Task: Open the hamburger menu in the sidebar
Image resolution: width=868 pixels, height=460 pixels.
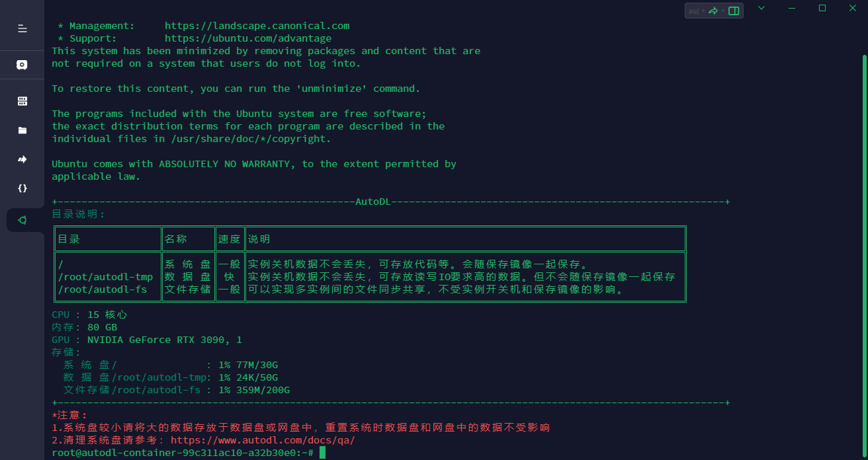Action: coord(22,28)
